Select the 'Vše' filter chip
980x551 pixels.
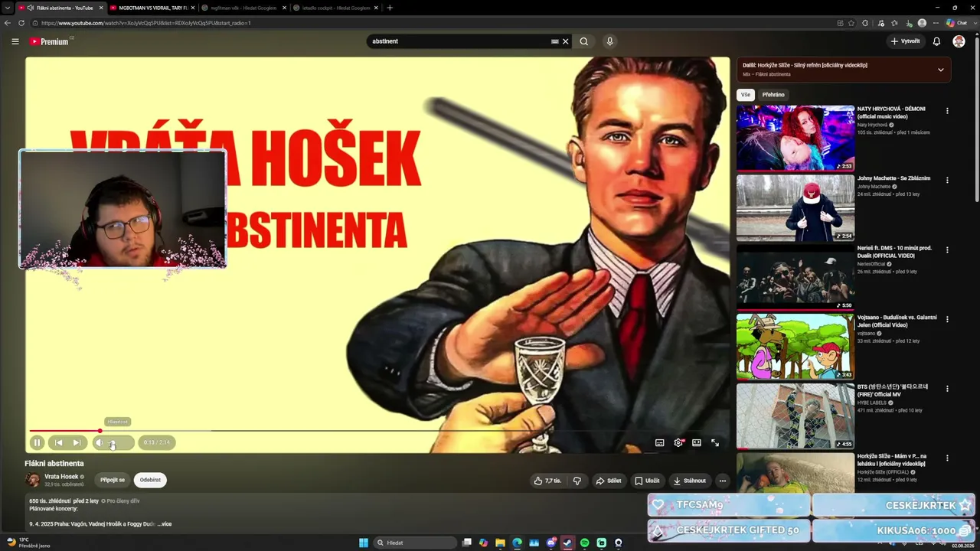pyautogui.click(x=746, y=95)
